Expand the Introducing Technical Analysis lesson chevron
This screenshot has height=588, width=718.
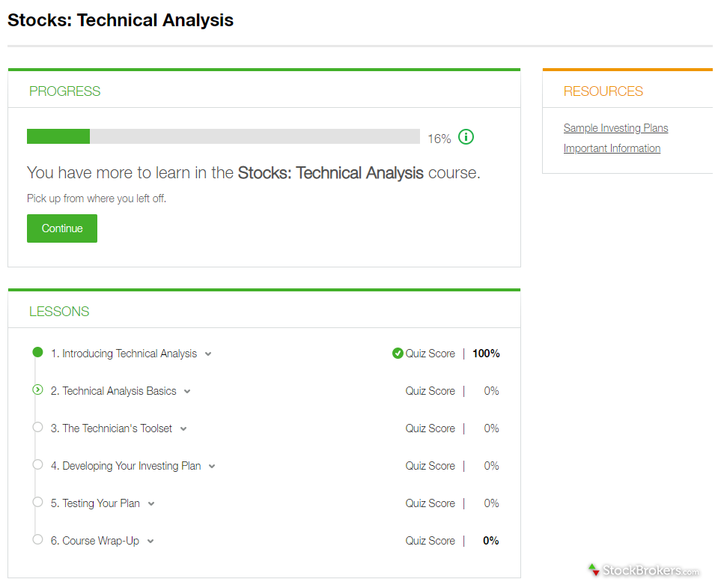pos(208,354)
